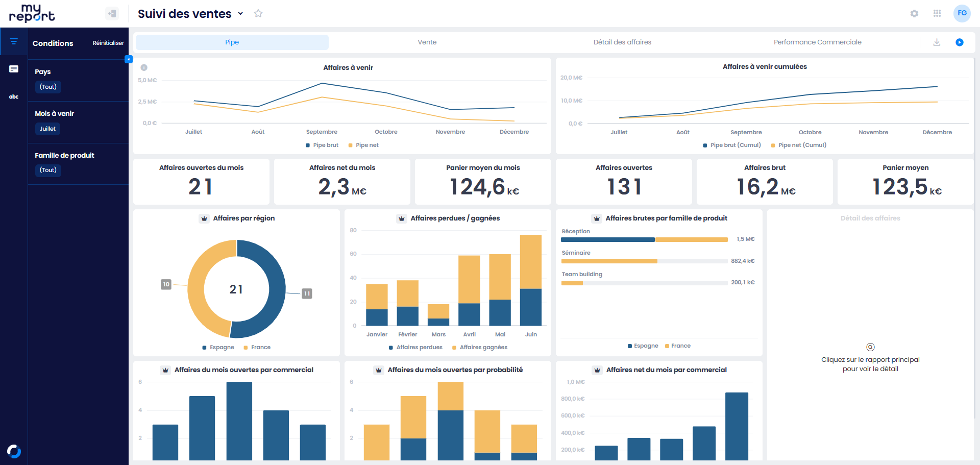Start the presentation play button
Screen dimensions: 980x465
(960, 42)
